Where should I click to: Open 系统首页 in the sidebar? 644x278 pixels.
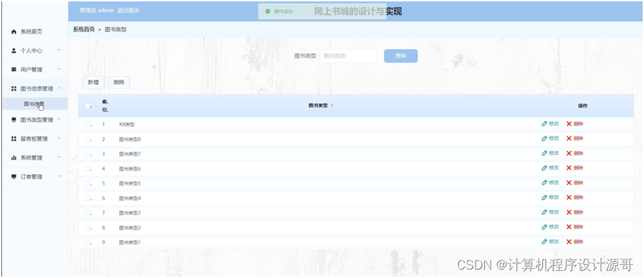(x=32, y=32)
